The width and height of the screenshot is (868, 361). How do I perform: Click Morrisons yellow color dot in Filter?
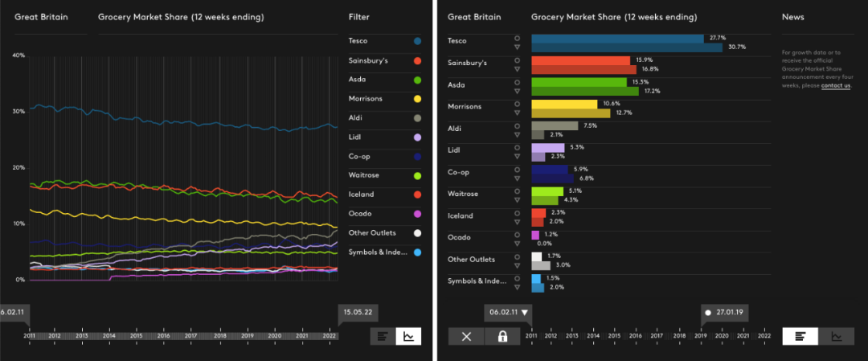coord(417,99)
